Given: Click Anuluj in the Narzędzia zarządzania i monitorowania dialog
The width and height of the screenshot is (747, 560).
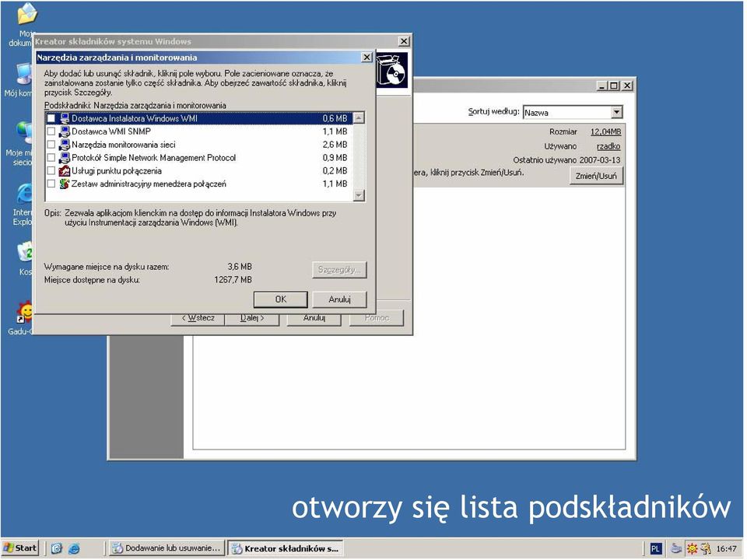Looking at the screenshot, I should tap(340, 299).
